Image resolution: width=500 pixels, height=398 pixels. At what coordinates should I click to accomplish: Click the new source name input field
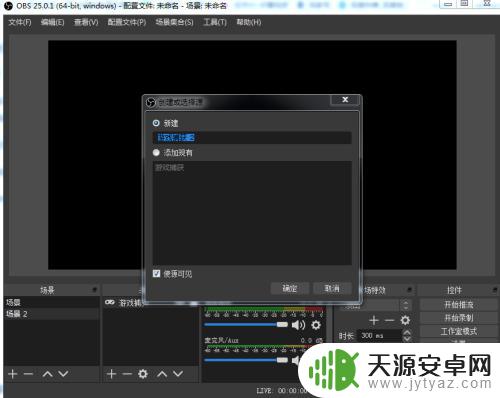click(x=252, y=138)
